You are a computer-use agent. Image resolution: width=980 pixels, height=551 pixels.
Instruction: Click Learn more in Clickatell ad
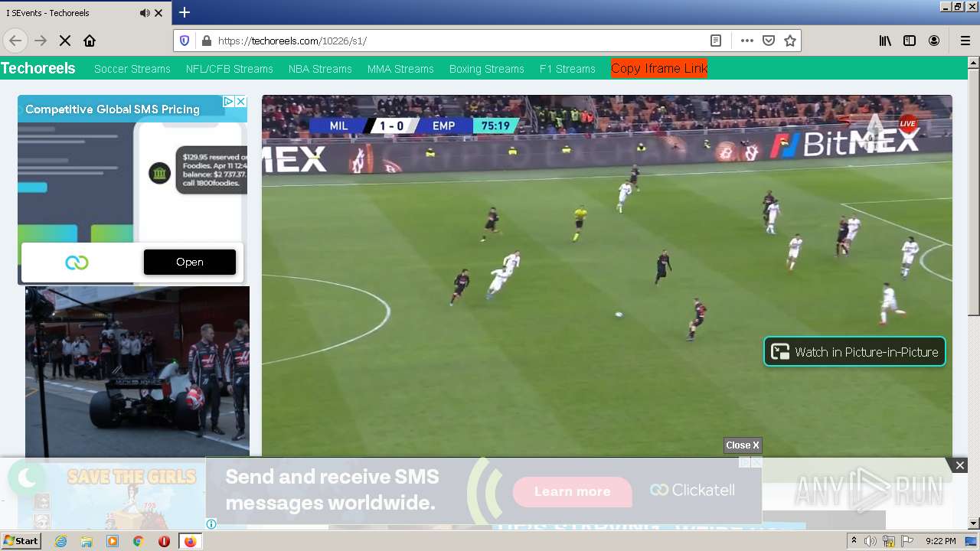coord(572,491)
